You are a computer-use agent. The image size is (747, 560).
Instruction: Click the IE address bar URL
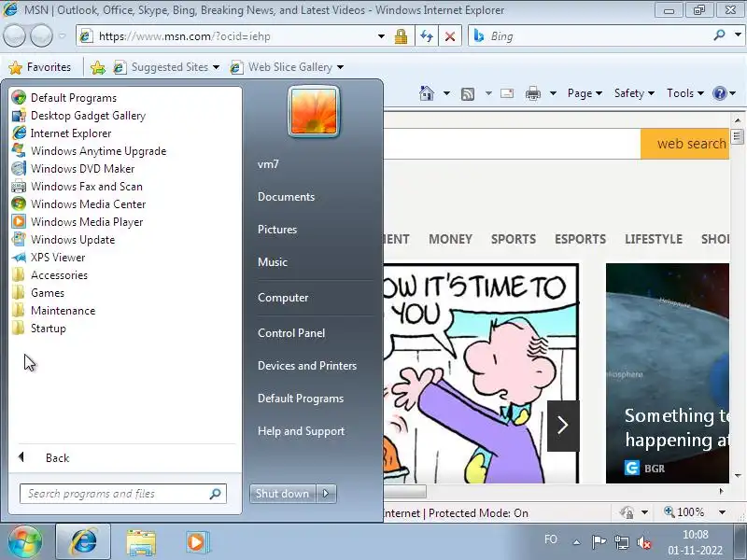click(x=184, y=36)
